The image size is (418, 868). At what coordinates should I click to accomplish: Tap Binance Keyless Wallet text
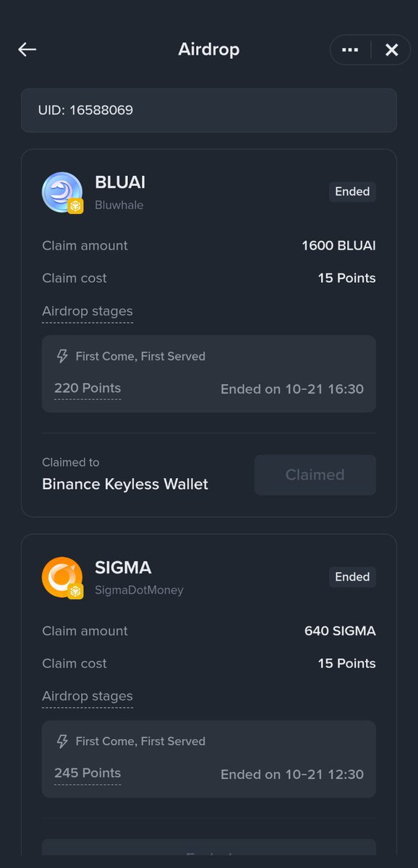coord(125,485)
